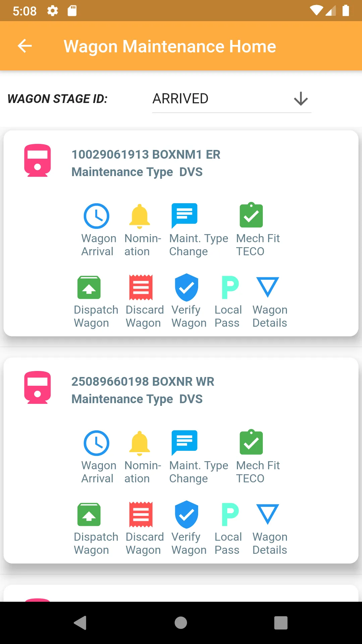362x644 pixels.
Task: Tap Android Home circle button
Action: click(x=181, y=623)
